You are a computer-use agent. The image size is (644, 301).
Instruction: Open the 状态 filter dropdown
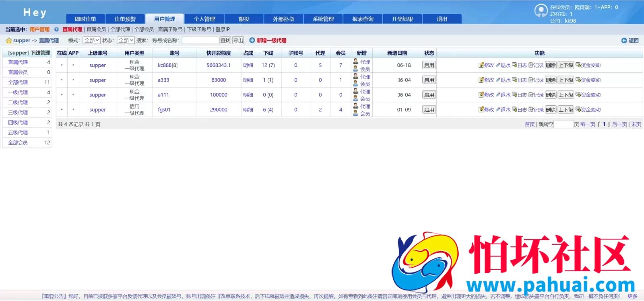(x=126, y=40)
